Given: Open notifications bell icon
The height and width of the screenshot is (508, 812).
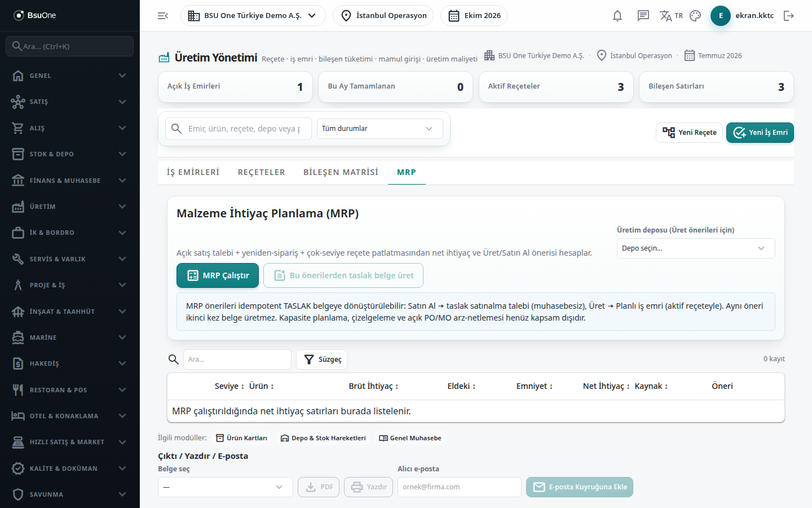Looking at the screenshot, I should [x=617, y=16].
